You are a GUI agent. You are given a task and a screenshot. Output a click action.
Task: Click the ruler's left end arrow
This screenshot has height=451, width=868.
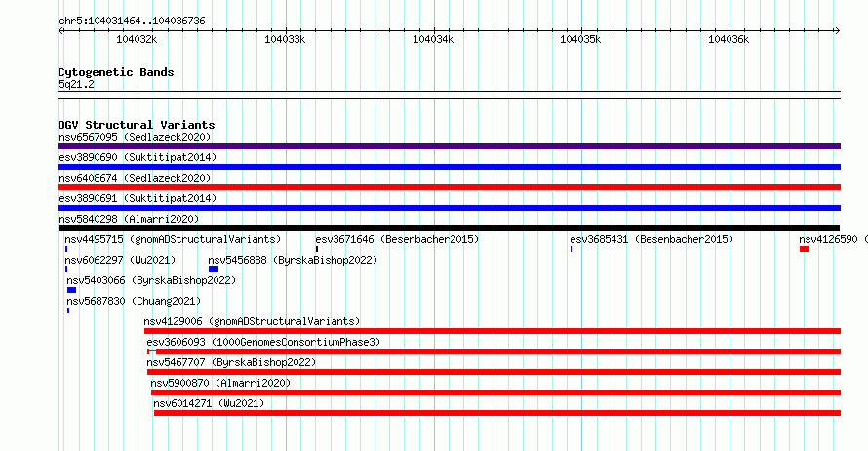60,31
